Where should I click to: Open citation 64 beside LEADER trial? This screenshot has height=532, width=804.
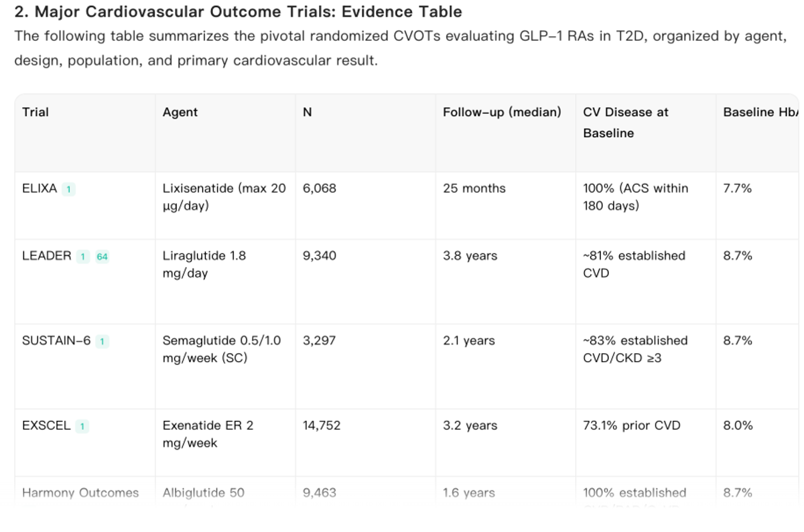coord(102,257)
